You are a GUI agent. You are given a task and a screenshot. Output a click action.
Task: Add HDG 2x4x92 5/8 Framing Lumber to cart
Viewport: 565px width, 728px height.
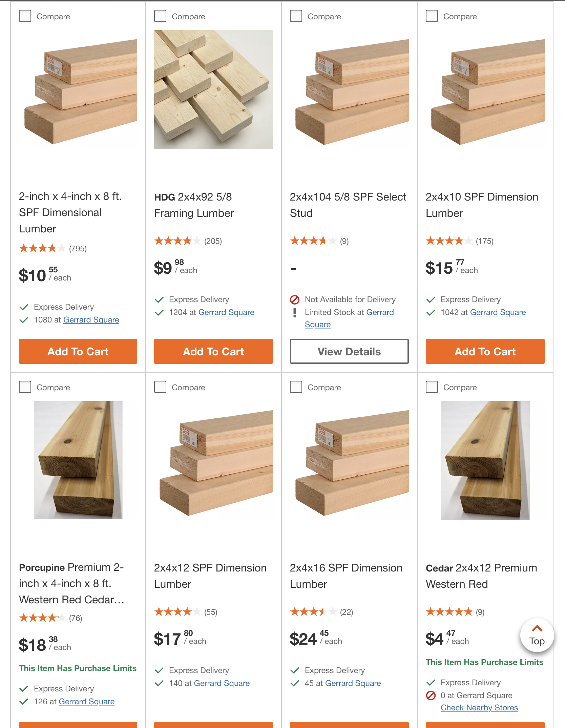213,351
